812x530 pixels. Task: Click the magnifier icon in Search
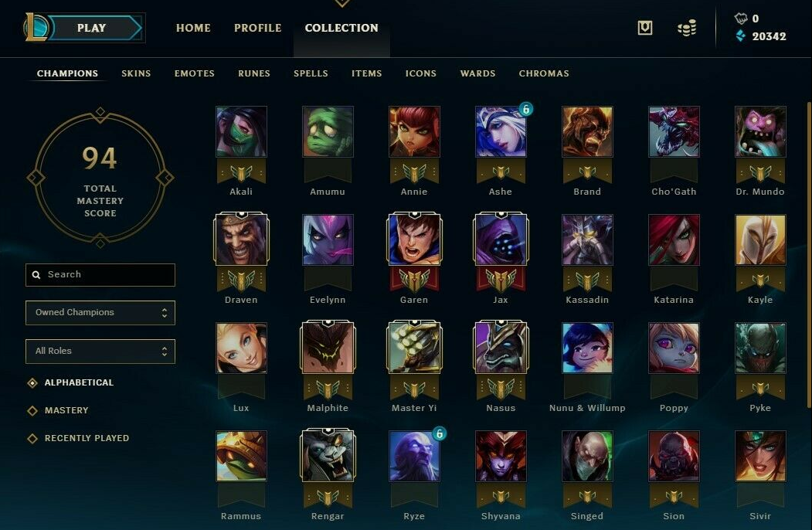tap(36, 274)
